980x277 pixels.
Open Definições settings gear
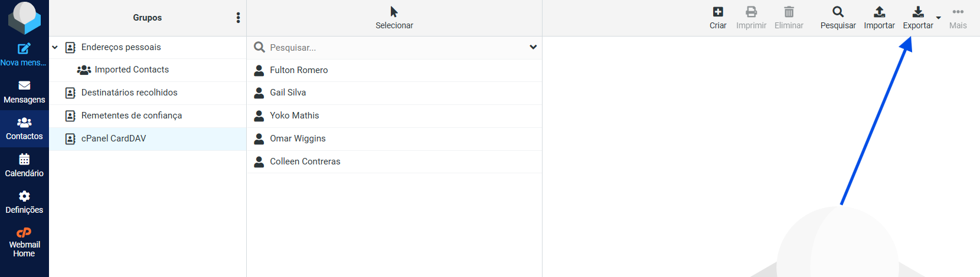pyautogui.click(x=24, y=196)
